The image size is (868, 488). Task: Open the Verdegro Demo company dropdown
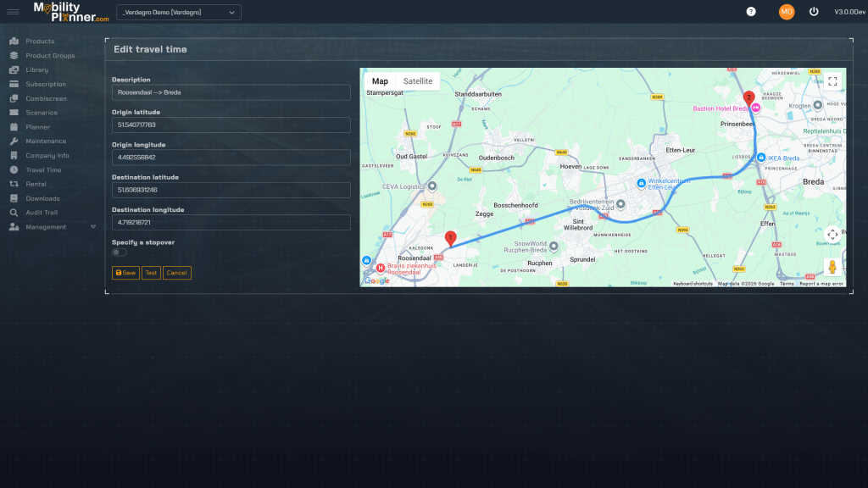click(x=179, y=13)
